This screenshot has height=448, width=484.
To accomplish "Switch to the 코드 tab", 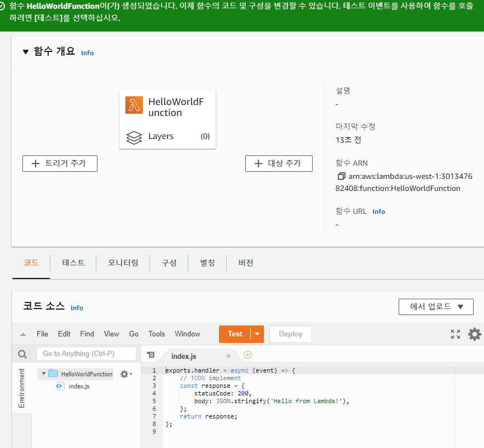I will click(31, 263).
